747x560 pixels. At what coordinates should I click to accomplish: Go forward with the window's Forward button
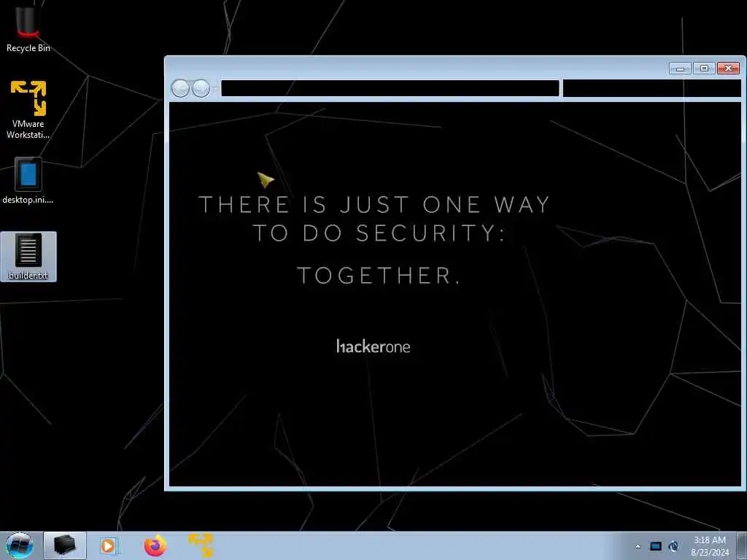point(201,88)
